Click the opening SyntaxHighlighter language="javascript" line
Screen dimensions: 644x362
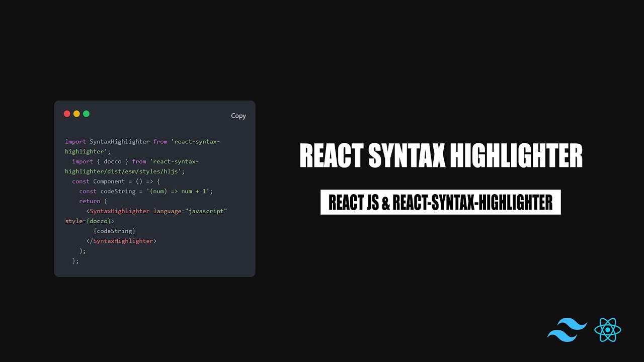pyautogui.click(x=156, y=211)
